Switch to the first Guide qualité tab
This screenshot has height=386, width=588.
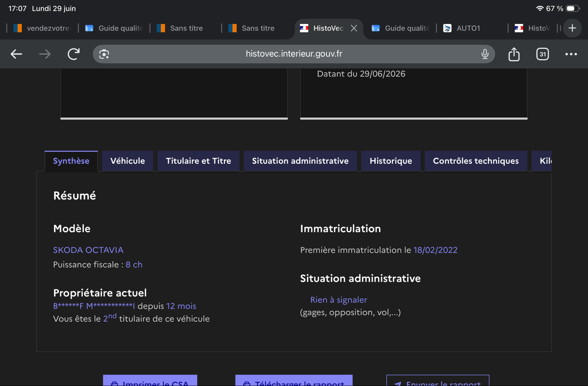115,28
